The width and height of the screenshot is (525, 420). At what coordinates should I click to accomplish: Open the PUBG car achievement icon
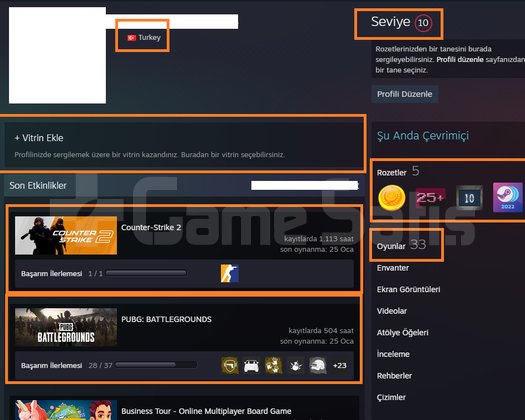click(x=251, y=365)
